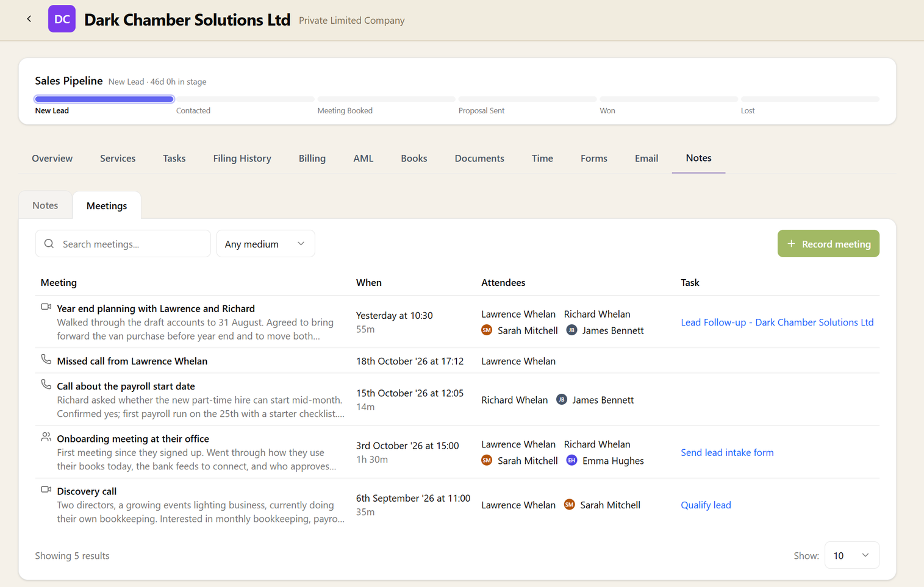Screen dimensions: 924x587
Task: Go back using the left arrow icon
Action: [x=29, y=19]
